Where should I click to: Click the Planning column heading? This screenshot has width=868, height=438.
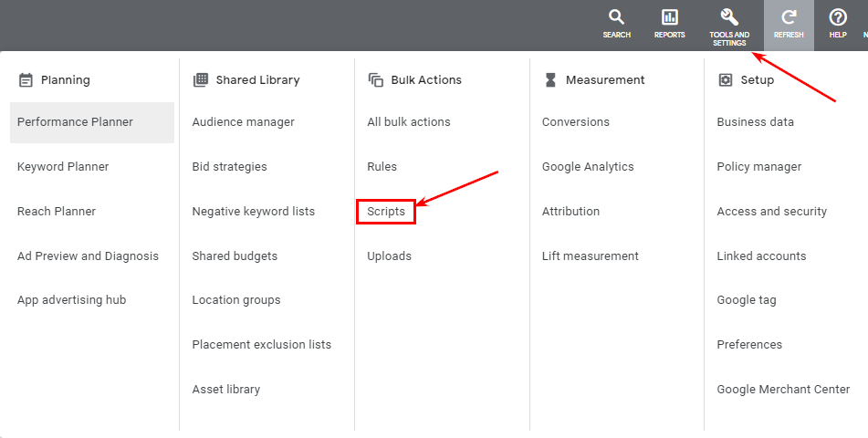tap(66, 79)
